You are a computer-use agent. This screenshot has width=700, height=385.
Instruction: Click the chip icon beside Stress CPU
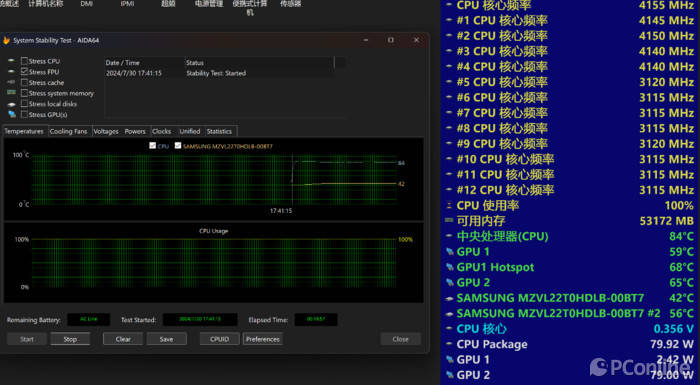12,61
